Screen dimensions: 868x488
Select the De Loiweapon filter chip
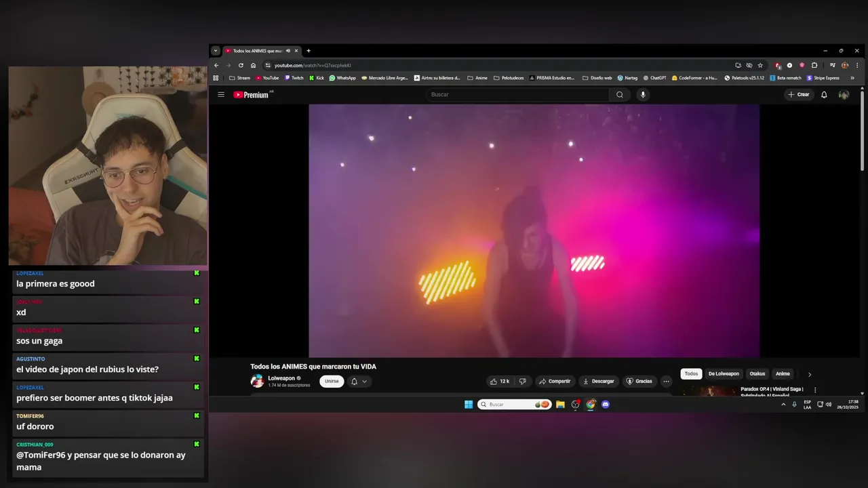[724, 373]
